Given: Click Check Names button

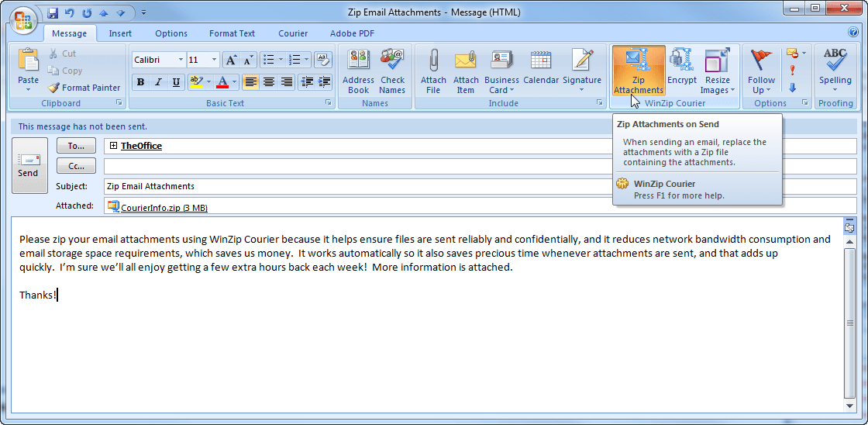Looking at the screenshot, I should 392,71.
